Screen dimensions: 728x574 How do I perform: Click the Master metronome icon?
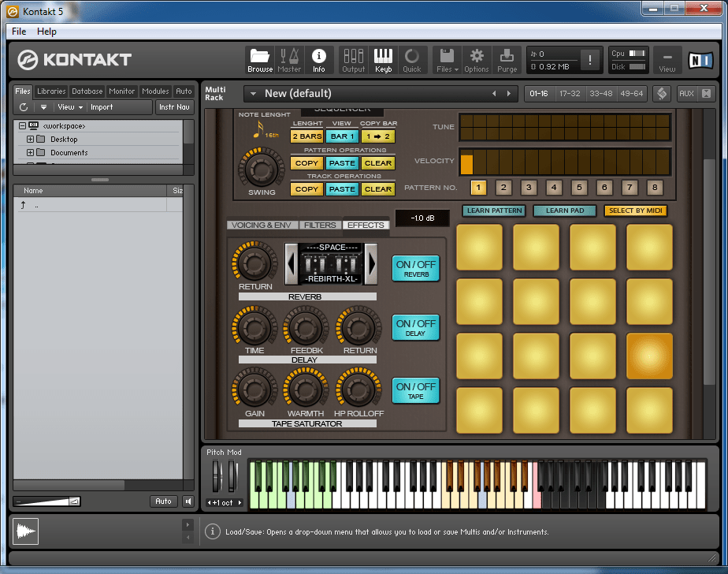(x=289, y=61)
